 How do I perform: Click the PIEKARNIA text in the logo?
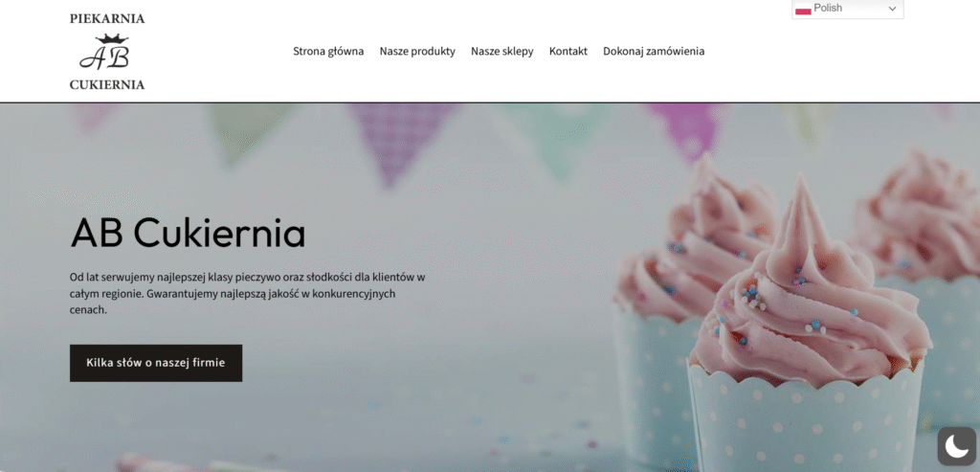tap(107, 19)
